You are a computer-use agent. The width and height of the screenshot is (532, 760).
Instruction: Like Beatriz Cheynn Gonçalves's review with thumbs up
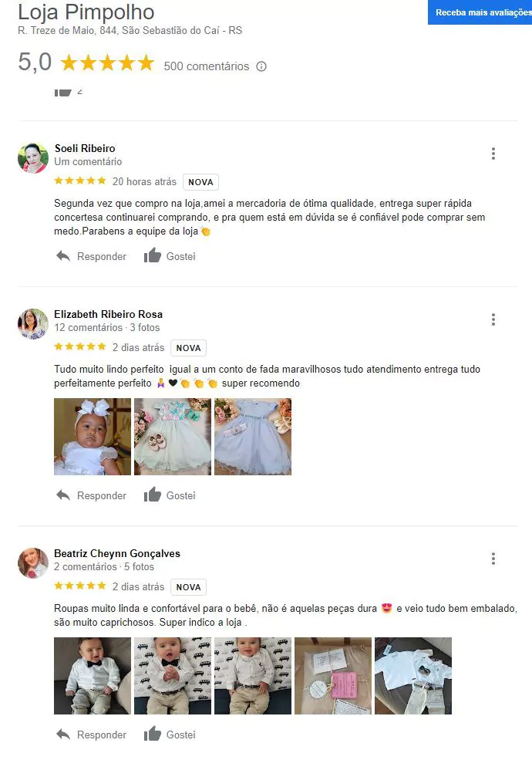pyautogui.click(x=152, y=734)
